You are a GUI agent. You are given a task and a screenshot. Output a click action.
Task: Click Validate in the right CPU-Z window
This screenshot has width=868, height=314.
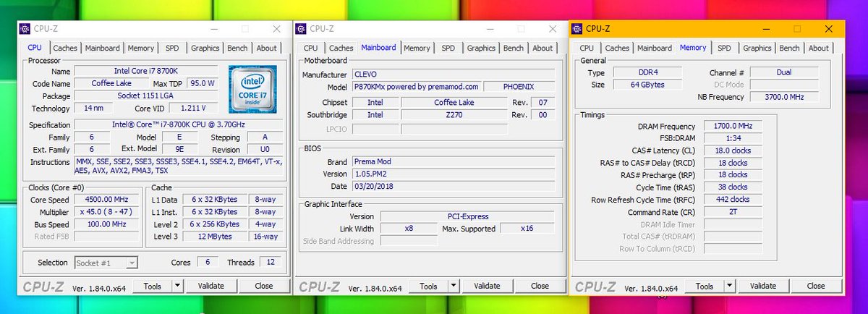[x=763, y=286]
